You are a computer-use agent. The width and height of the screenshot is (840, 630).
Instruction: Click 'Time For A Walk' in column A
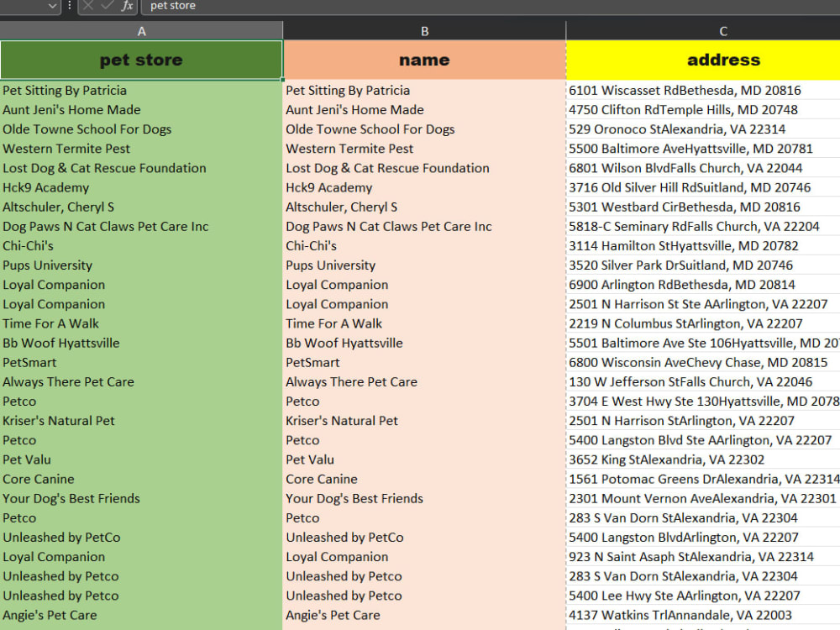pyautogui.click(x=51, y=323)
